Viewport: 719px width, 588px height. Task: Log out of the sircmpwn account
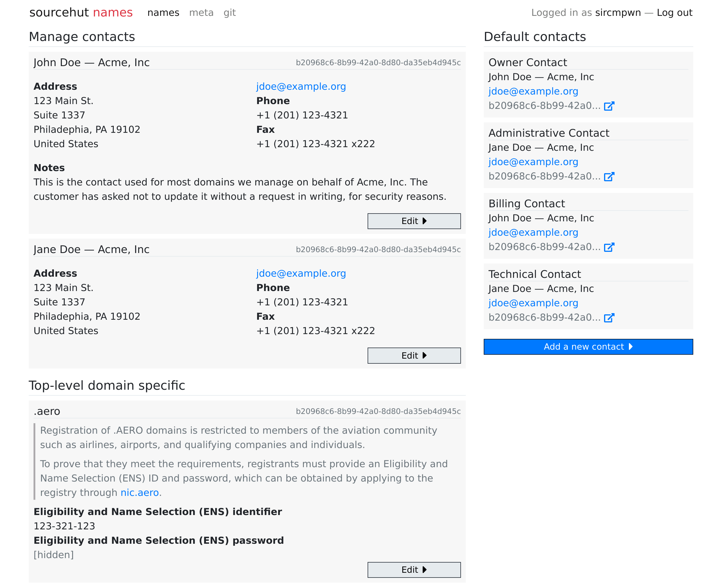coord(674,13)
